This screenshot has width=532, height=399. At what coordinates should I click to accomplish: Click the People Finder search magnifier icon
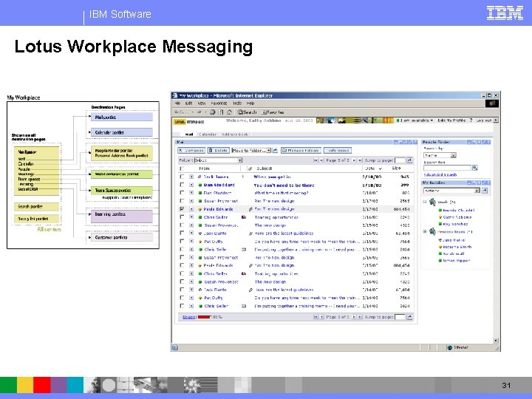[x=475, y=168]
